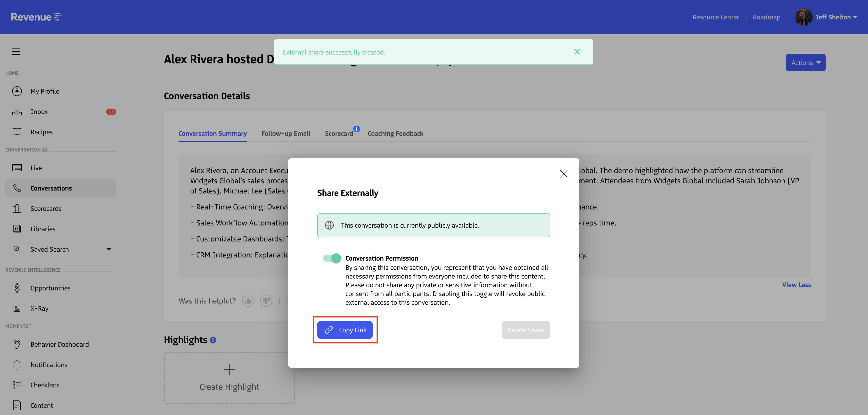Click thumbs up helpful icon
This screenshot has width=868, height=415.
click(x=248, y=301)
